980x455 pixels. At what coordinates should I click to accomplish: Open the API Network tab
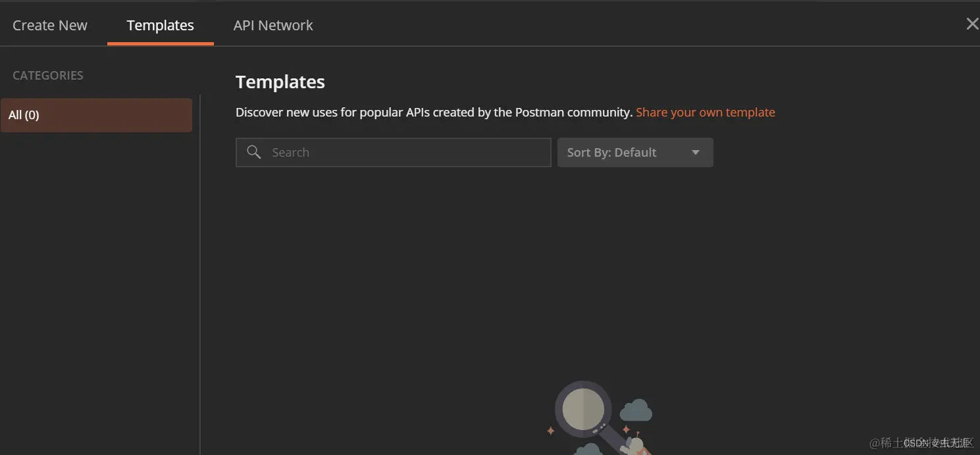pos(273,25)
